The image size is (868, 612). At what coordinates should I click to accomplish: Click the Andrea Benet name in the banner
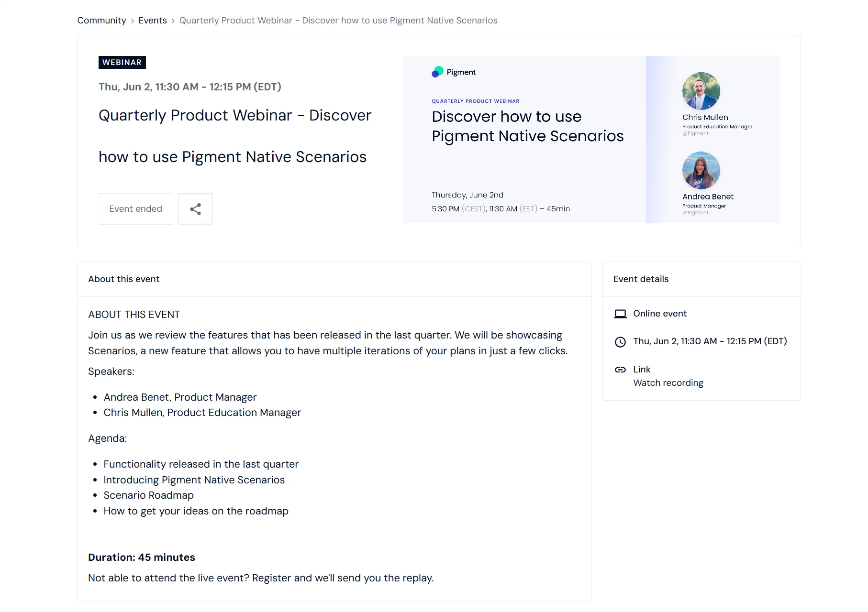[x=708, y=197]
